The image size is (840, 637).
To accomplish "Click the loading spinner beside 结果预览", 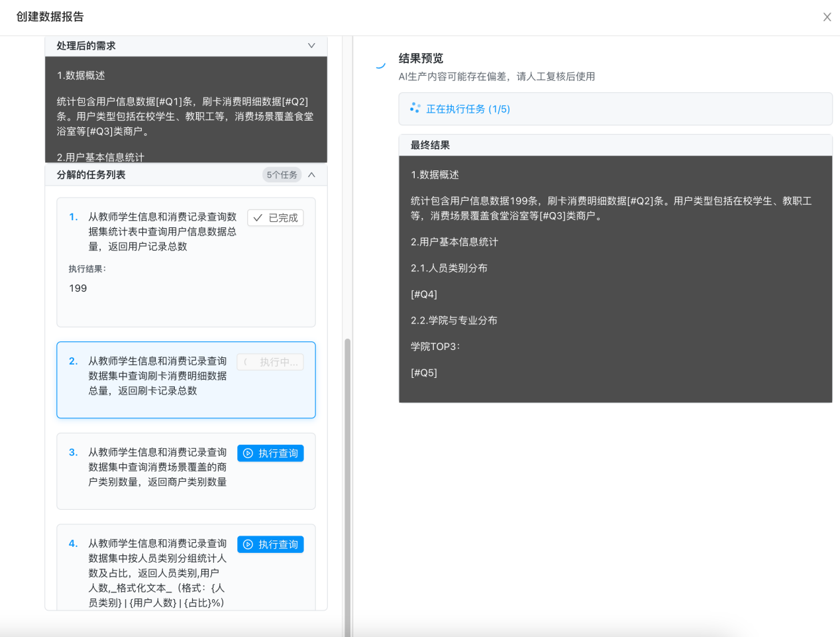I will click(380, 64).
